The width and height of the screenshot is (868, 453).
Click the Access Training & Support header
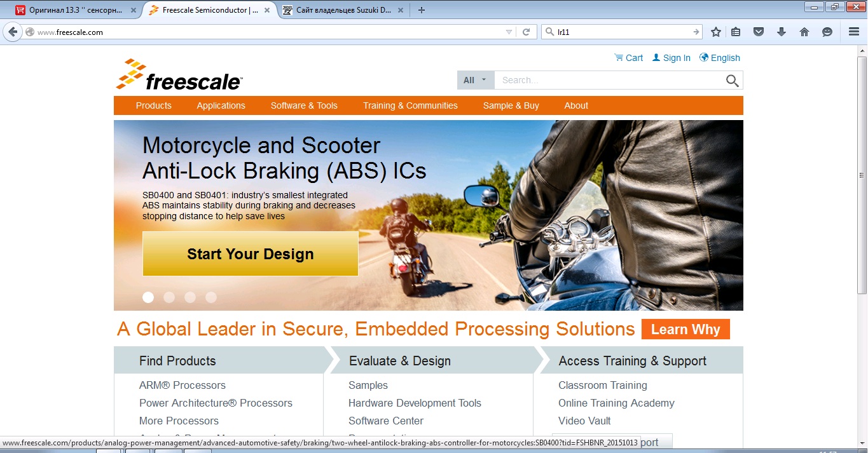633,361
